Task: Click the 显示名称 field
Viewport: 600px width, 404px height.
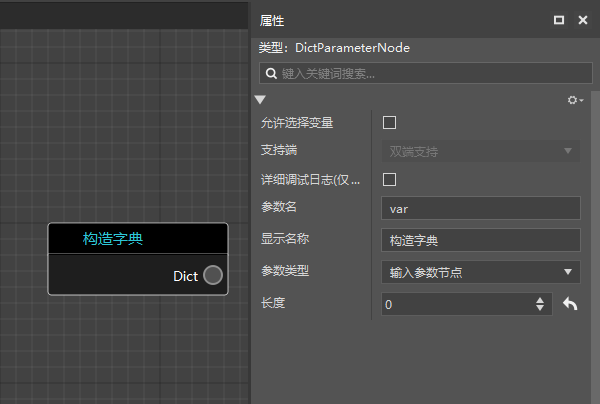Action: pyautogui.click(x=481, y=240)
